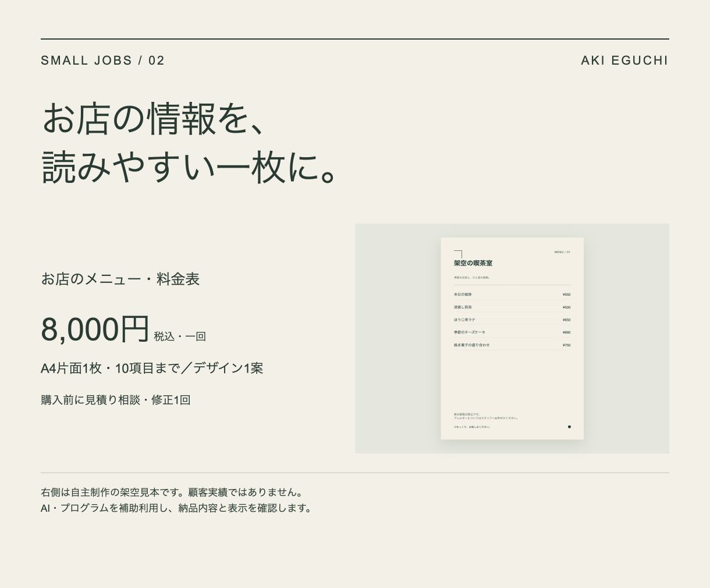Screen dimensions: 710x588
Task: Click the headline line '読みやすい一枚に。'
Action: tap(189, 168)
